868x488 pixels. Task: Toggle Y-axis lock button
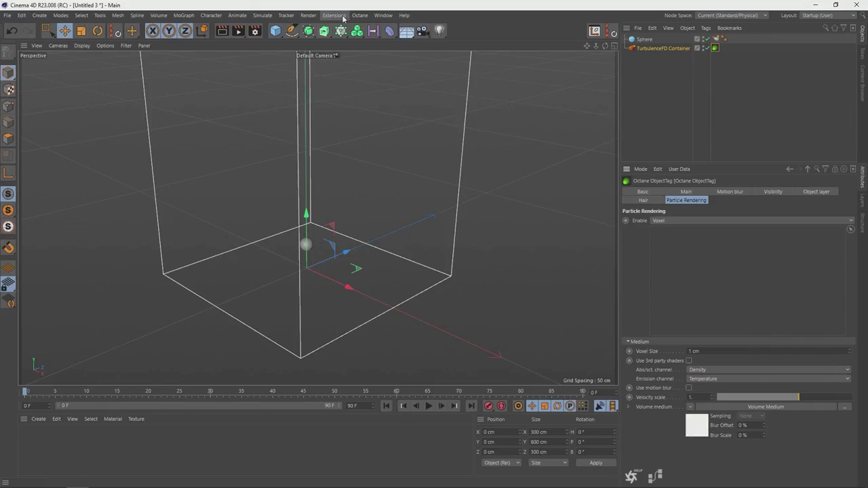coord(169,30)
